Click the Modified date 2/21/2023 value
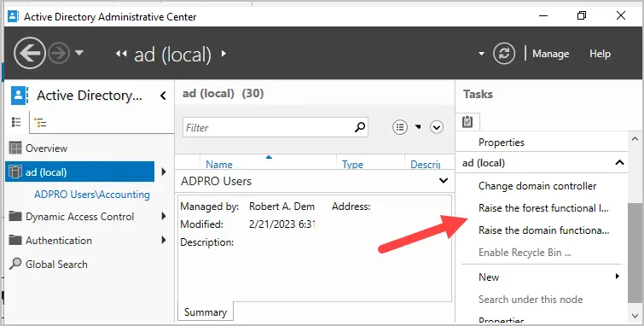The height and width of the screenshot is (326, 644). coord(281,224)
